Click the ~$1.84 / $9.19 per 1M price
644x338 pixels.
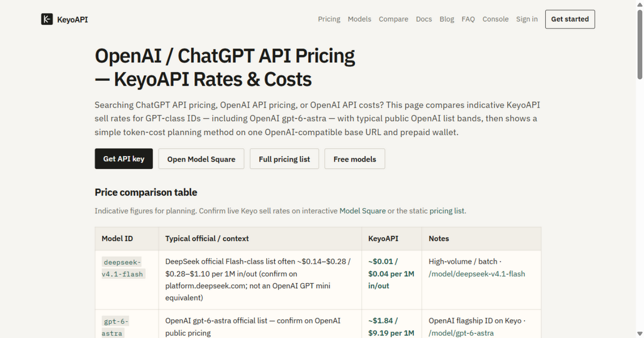pyautogui.click(x=391, y=327)
